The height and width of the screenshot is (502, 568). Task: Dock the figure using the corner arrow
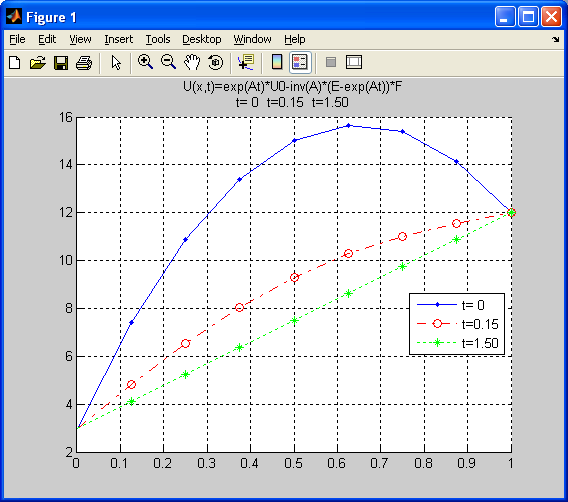[555, 39]
